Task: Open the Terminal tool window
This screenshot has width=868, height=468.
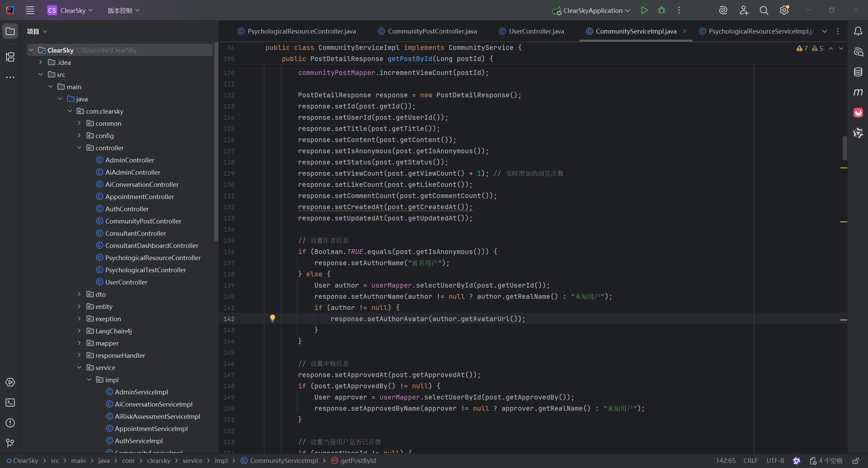Action: point(10,403)
